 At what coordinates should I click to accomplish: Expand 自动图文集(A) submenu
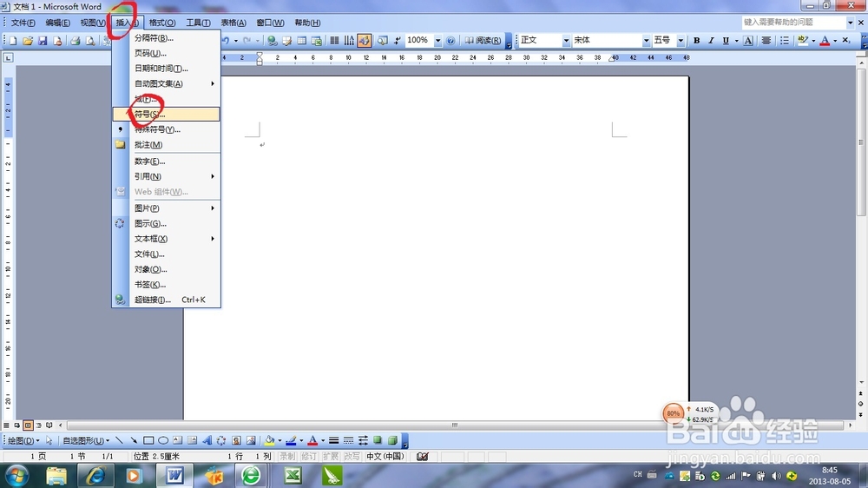click(x=166, y=83)
